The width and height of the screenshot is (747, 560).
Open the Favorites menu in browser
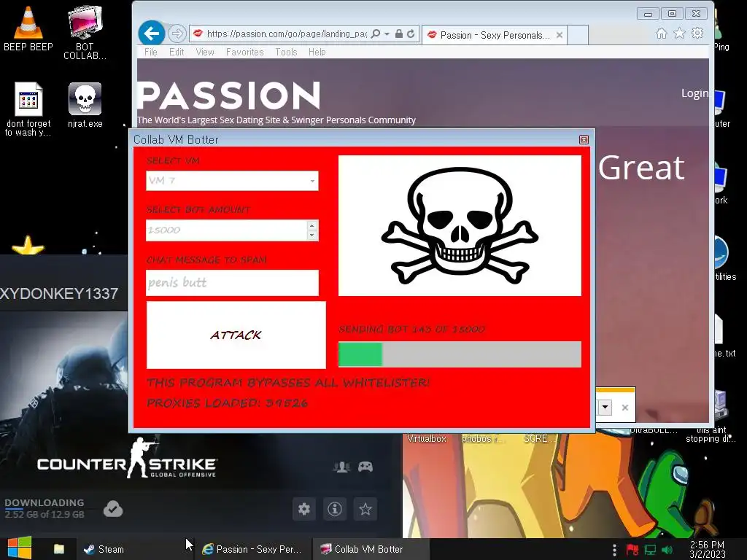click(245, 52)
